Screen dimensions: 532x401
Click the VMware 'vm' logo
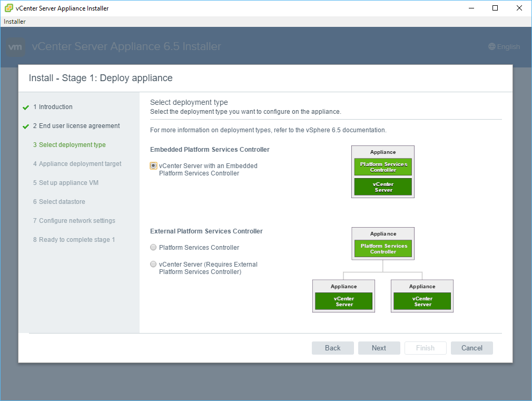tap(16, 47)
